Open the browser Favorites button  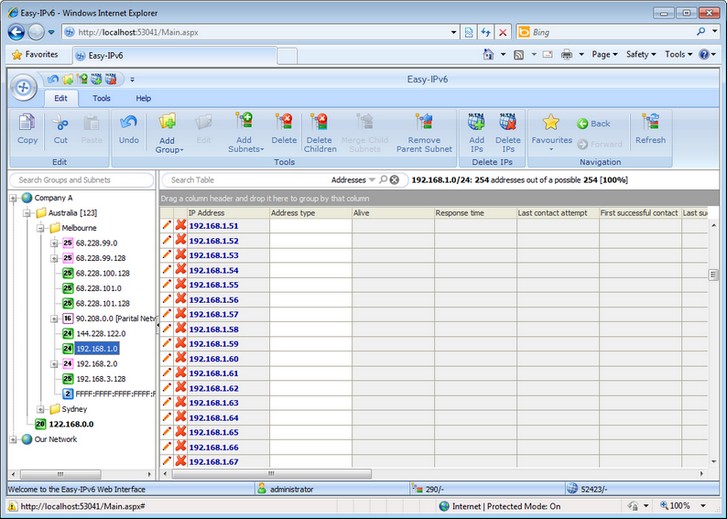(x=35, y=55)
